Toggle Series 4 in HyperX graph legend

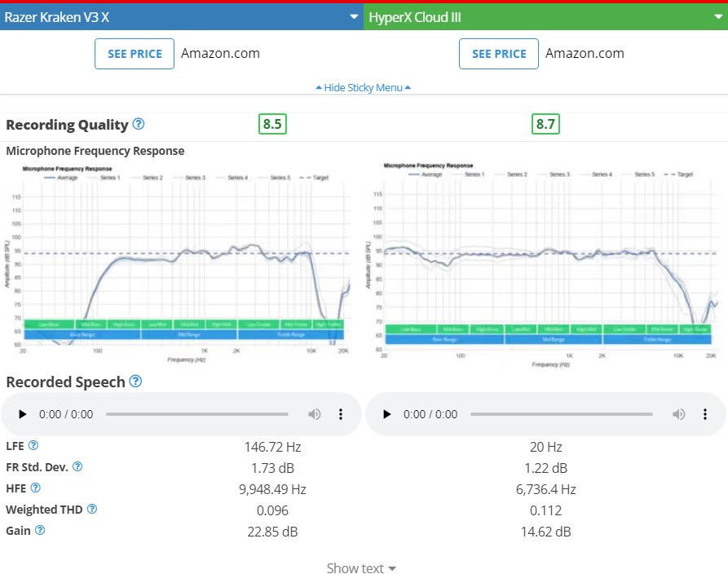(596, 174)
